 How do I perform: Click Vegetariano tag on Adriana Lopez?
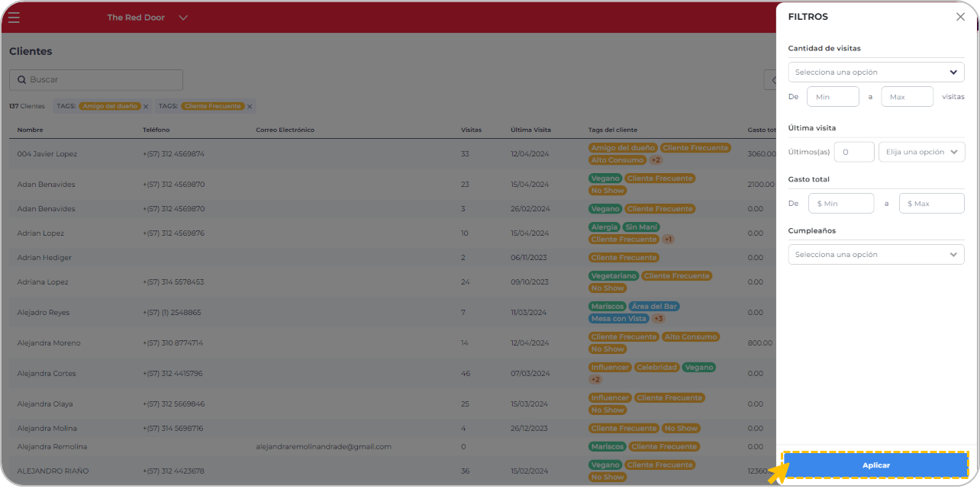coord(613,276)
